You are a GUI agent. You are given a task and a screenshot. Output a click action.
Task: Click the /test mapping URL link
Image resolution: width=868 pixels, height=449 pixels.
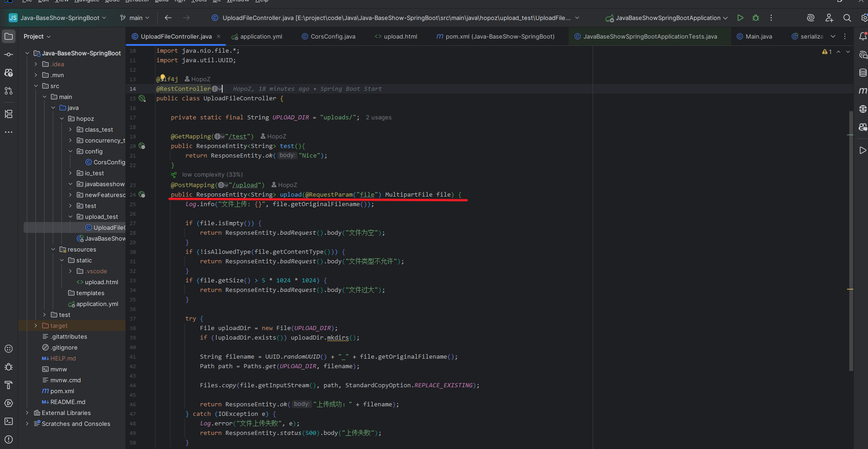pyautogui.click(x=238, y=136)
